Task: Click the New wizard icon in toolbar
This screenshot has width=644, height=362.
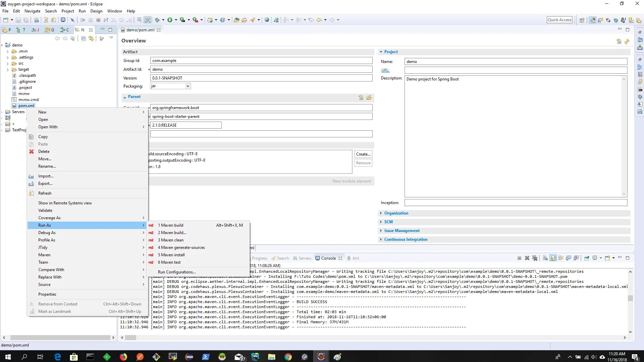Action: click(x=6, y=20)
